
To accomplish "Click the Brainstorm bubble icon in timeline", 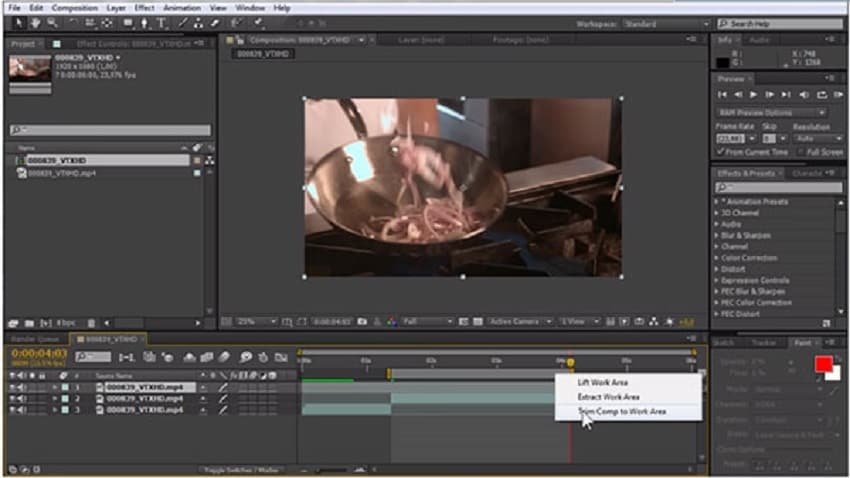I will [246, 357].
